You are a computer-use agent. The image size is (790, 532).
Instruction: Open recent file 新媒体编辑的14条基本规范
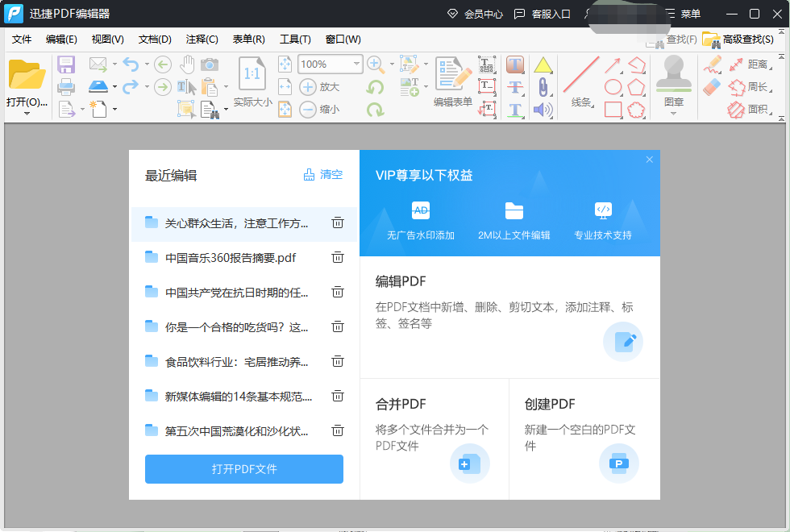pos(238,396)
